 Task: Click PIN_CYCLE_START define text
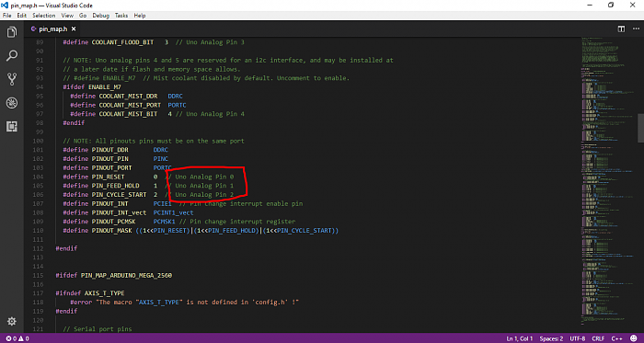[x=119, y=194]
